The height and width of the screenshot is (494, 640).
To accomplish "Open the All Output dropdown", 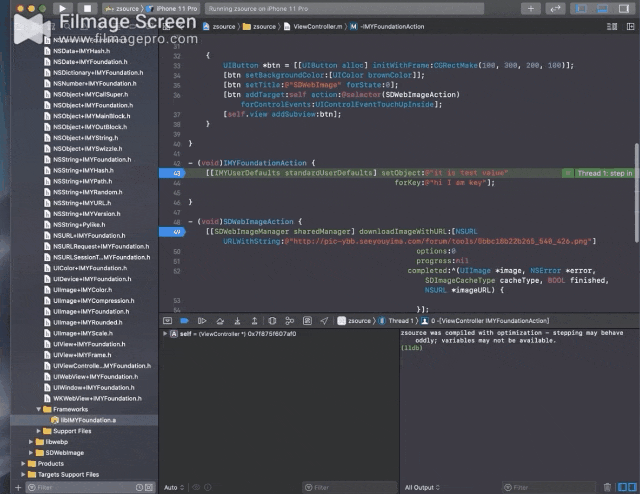I will [x=422, y=487].
